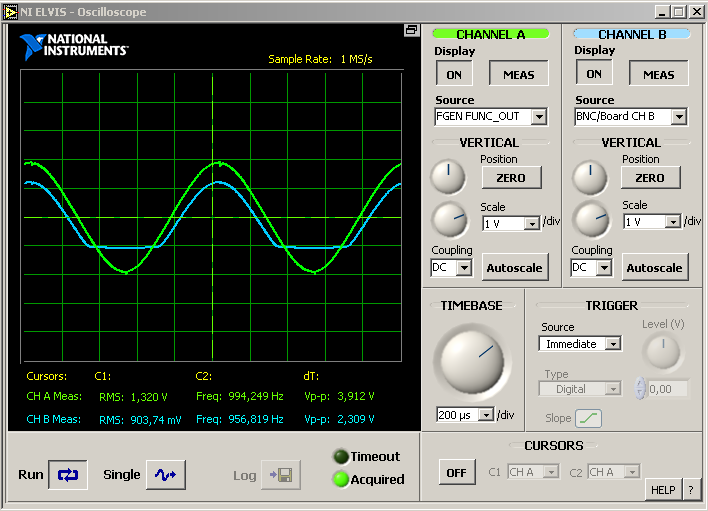Click Channel A vertical Scale knob
708x511 pixels.
click(450, 220)
